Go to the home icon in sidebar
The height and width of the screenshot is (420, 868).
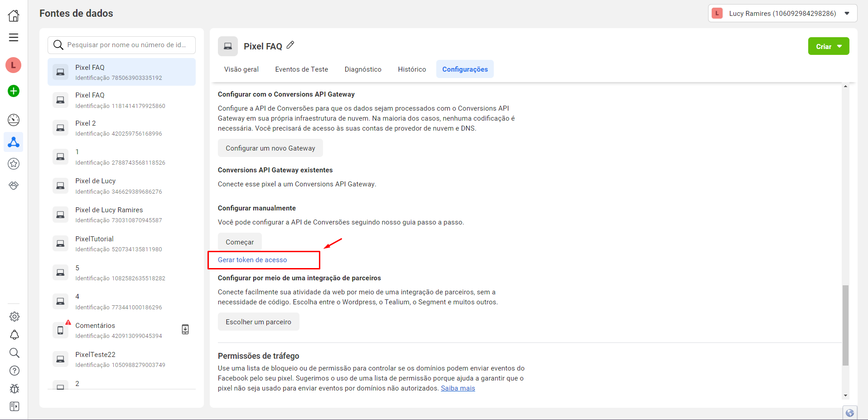coord(14,15)
